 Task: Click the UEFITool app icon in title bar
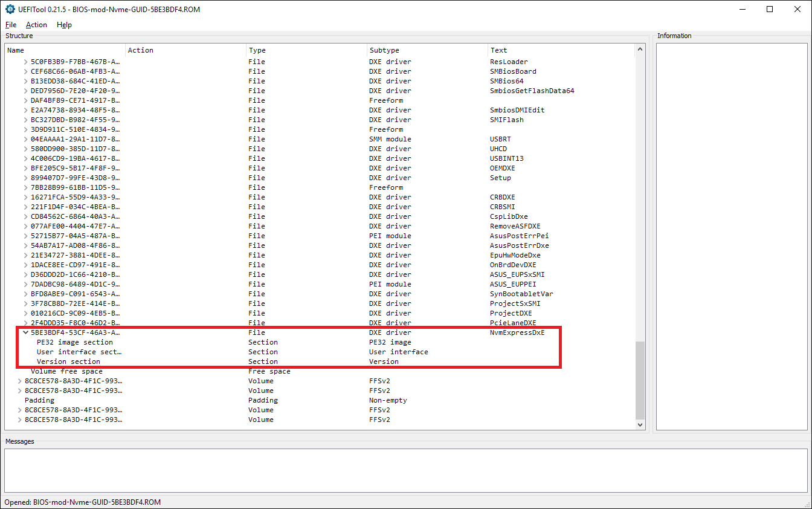click(x=10, y=9)
